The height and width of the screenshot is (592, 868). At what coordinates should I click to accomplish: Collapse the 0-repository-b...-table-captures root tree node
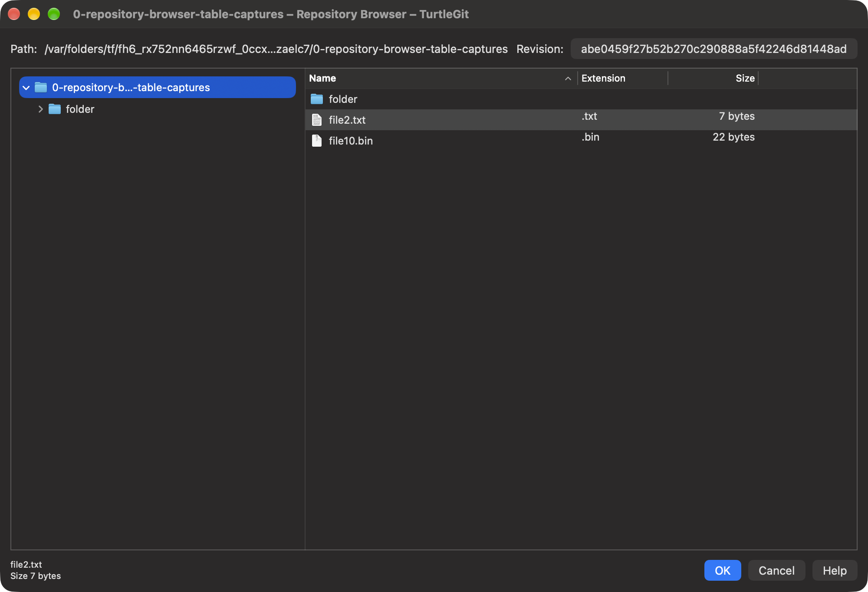click(x=26, y=88)
